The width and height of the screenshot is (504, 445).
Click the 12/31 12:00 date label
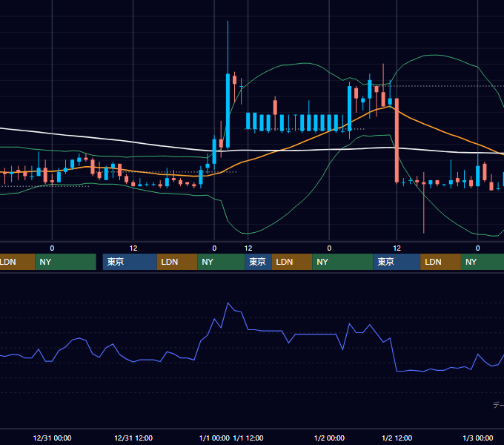(133, 438)
